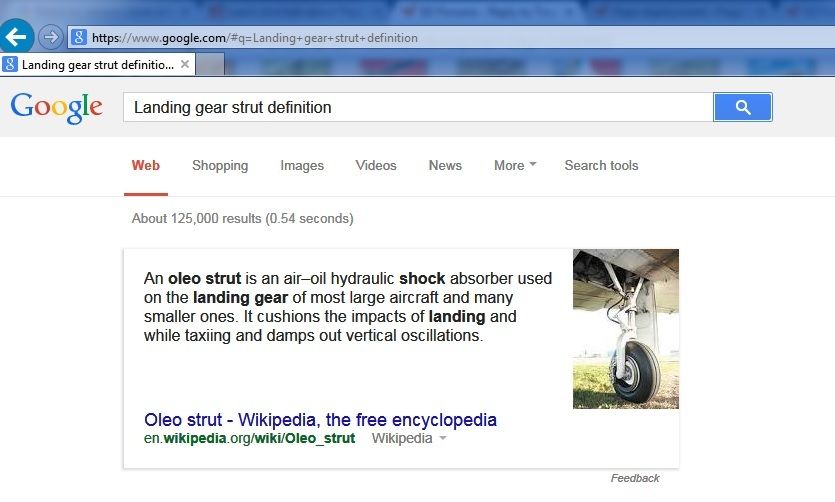Click the landing gear wheel thumbnail image
The image size is (835, 502).
tap(626, 329)
